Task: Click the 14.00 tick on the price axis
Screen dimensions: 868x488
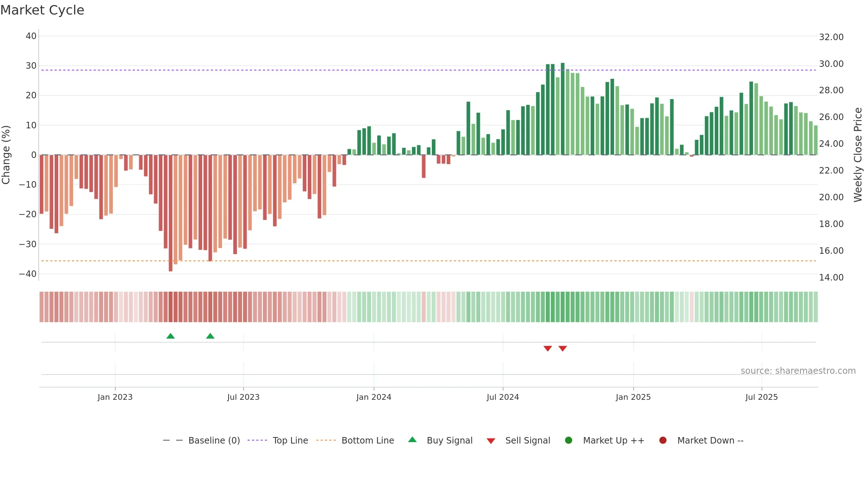Action: (x=831, y=278)
